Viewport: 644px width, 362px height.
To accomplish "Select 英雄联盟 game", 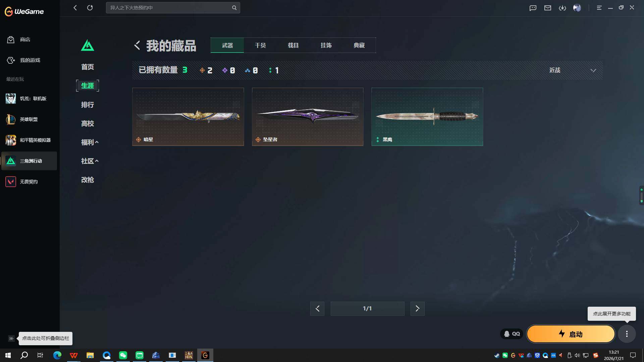I will click(x=29, y=119).
